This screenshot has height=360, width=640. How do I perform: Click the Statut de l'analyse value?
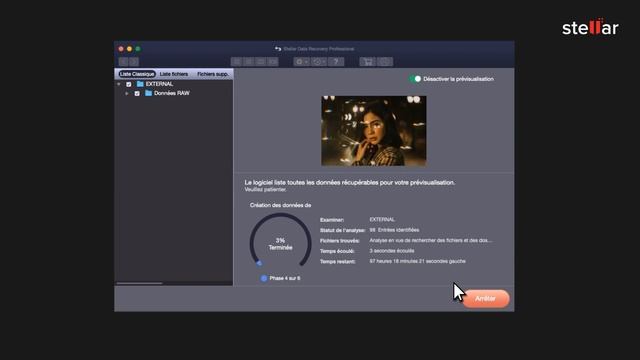(x=394, y=230)
